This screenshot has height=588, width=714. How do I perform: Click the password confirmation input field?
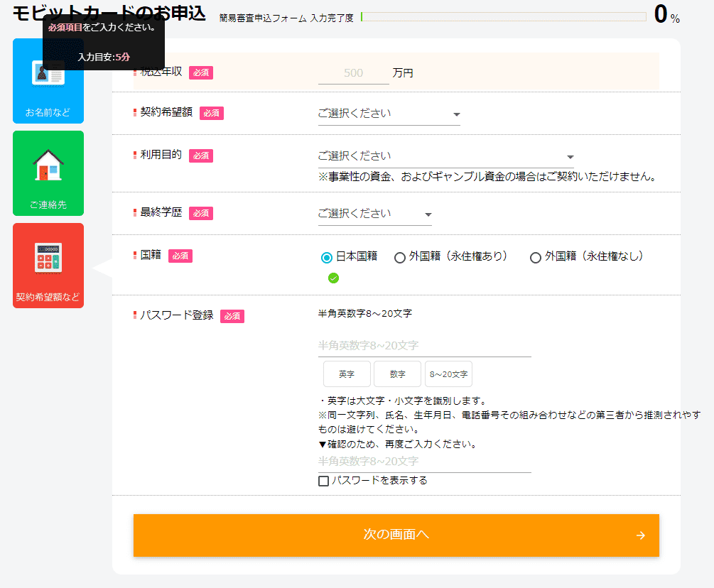coord(424,462)
